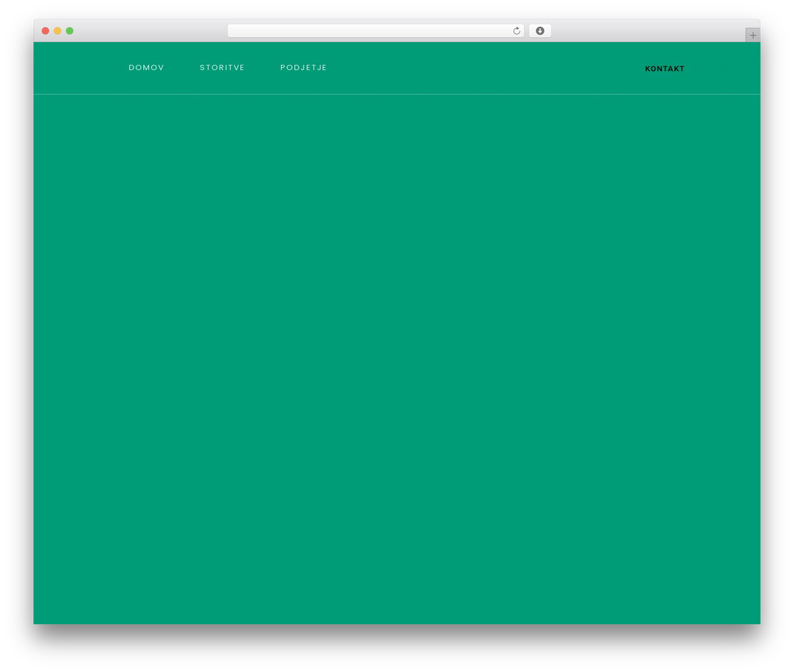This screenshot has width=794, height=672.
Task: Add a new tab with the plus button
Action: (752, 35)
